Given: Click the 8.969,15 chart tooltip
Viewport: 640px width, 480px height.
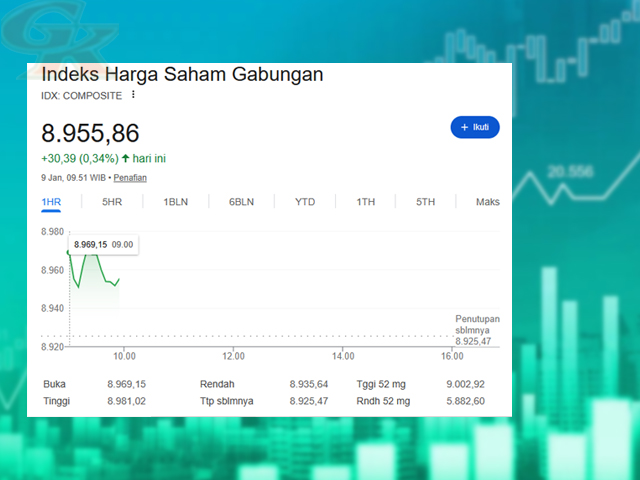Looking at the screenshot, I should 103,244.
